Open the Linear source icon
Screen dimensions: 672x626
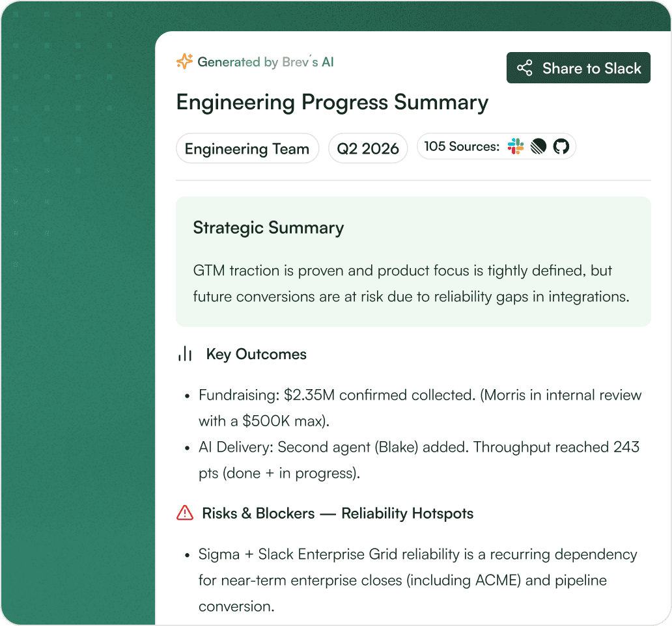point(539,146)
